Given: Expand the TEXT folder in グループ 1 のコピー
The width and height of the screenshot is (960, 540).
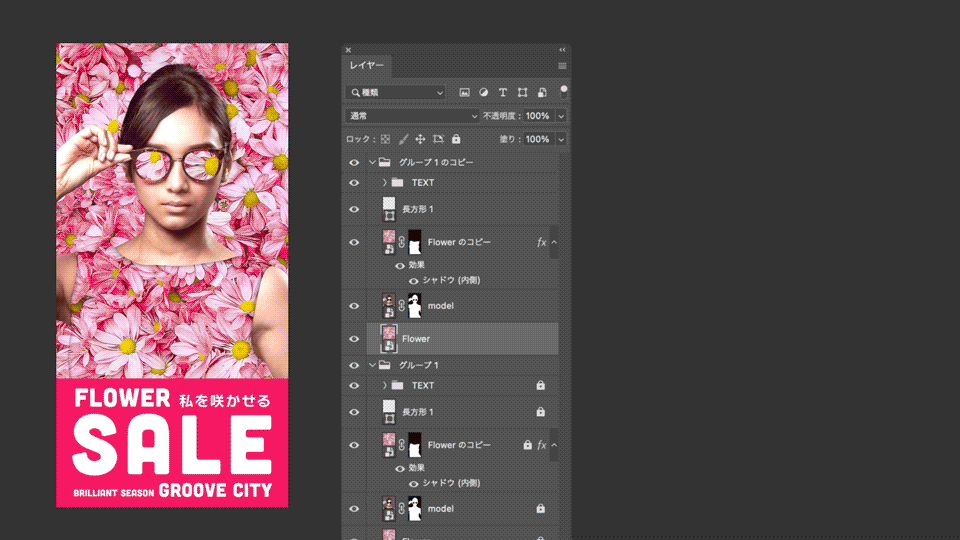Looking at the screenshot, I should [384, 182].
